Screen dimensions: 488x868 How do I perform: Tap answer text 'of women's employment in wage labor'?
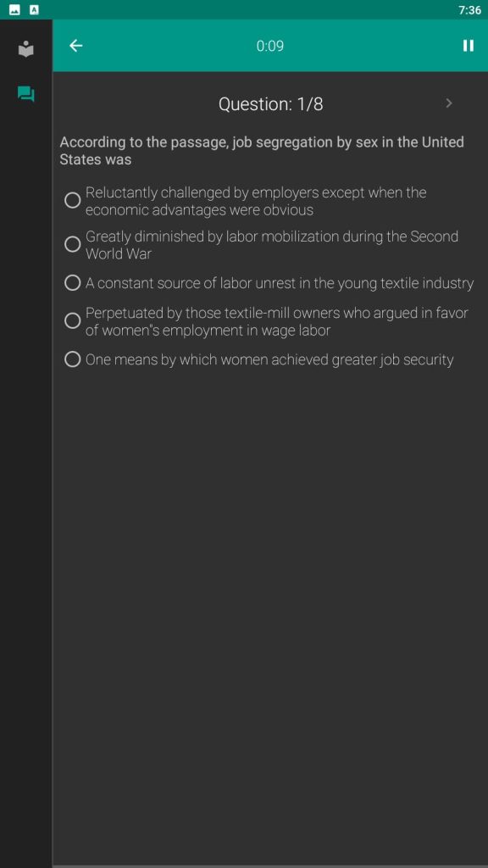point(208,331)
